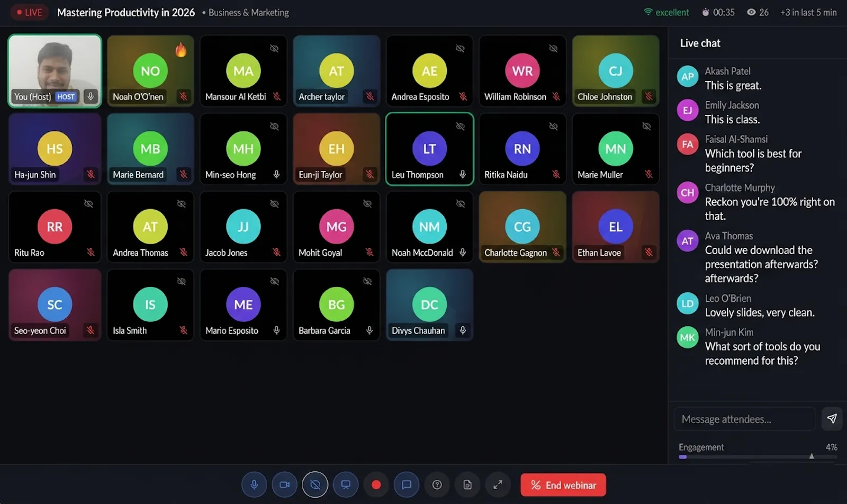Click camera-off icon on Mansour Al Ketbi's tile
This screenshot has height=504, width=847.
click(274, 48)
